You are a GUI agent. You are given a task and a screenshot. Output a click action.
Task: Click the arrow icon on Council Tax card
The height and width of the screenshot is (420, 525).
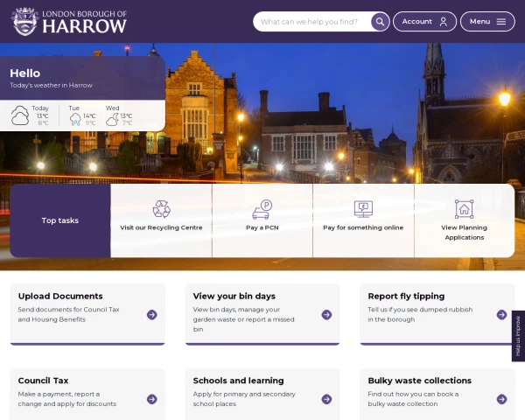(x=151, y=399)
